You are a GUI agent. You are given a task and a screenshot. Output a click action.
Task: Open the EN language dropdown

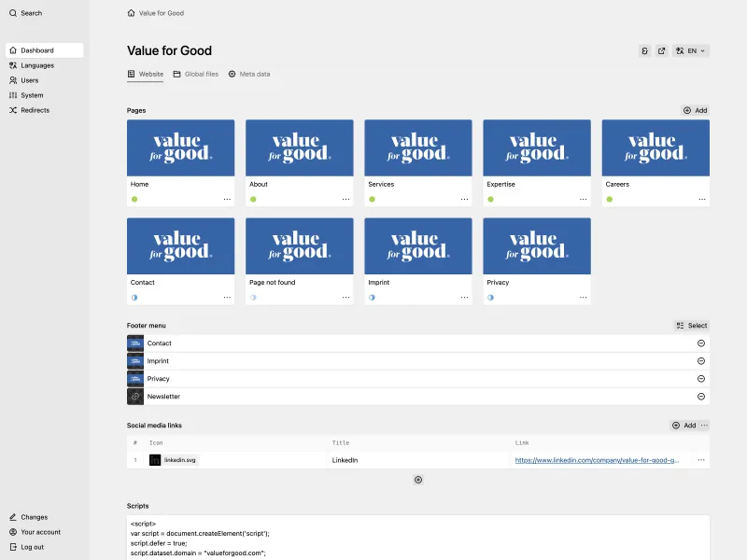697,50
